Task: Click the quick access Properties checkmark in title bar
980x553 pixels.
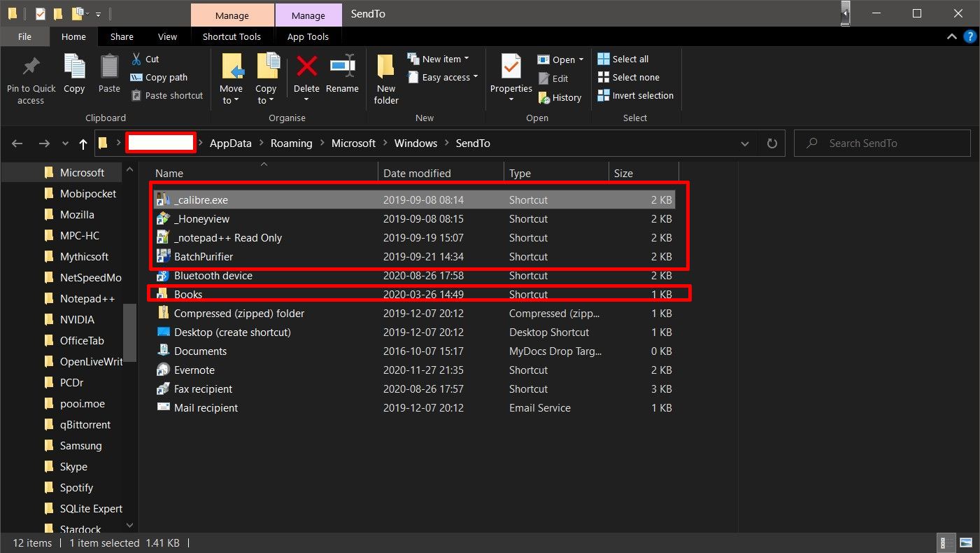Action: point(41,13)
